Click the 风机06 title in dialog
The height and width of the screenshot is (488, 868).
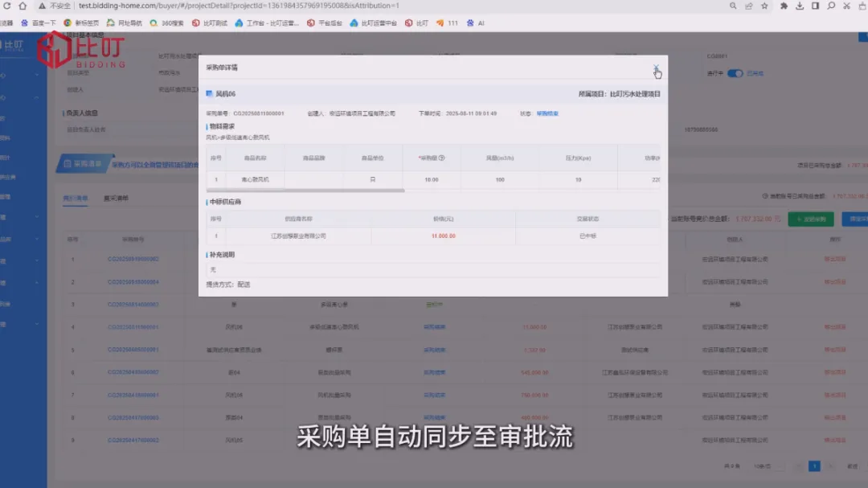coord(225,94)
